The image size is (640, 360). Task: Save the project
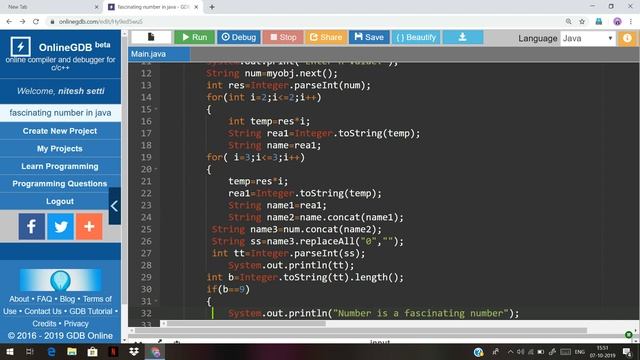tap(369, 37)
